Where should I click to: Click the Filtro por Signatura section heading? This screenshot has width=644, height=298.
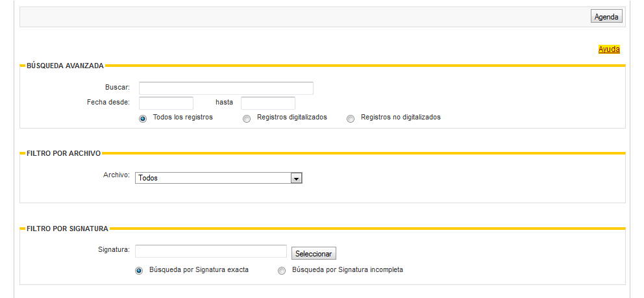68,229
